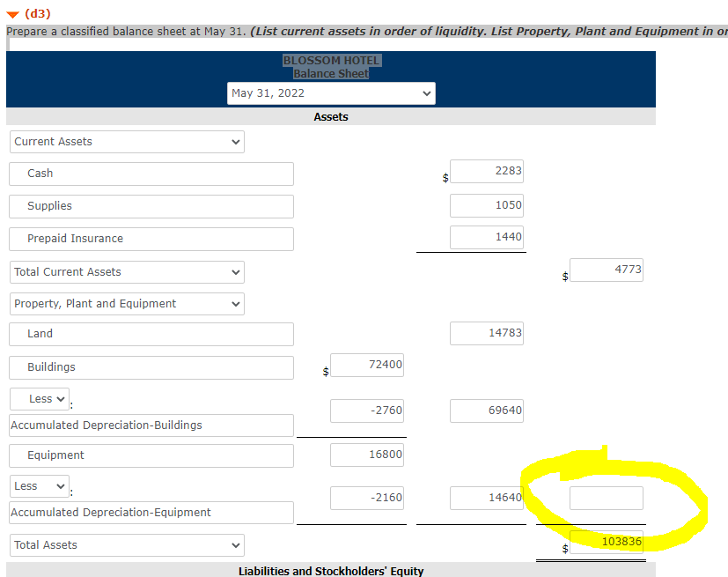Click the Equipment amount field showing 16800
Screen dimensions: 728x577
pyautogui.click(x=366, y=455)
